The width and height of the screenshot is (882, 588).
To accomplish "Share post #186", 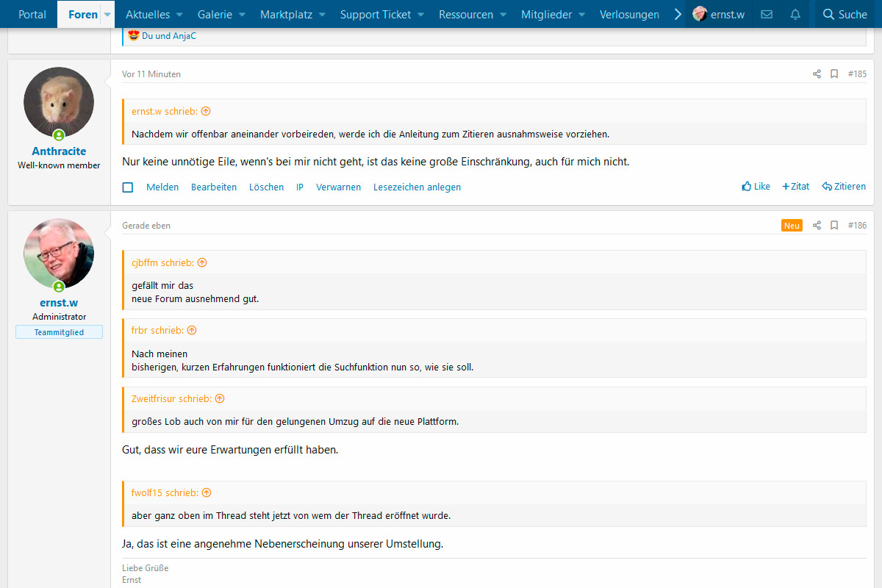I will (x=817, y=225).
